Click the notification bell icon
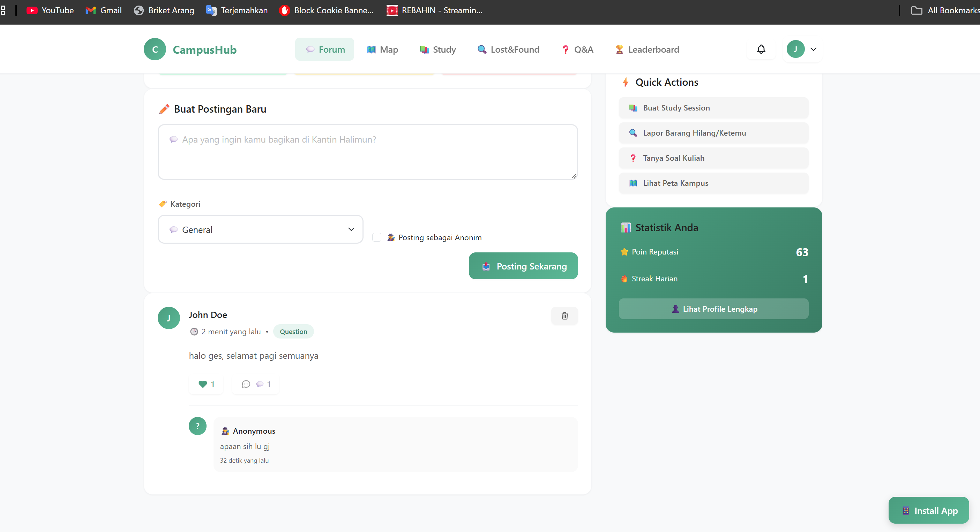Image resolution: width=980 pixels, height=532 pixels. pyautogui.click(x=761, y=50)
